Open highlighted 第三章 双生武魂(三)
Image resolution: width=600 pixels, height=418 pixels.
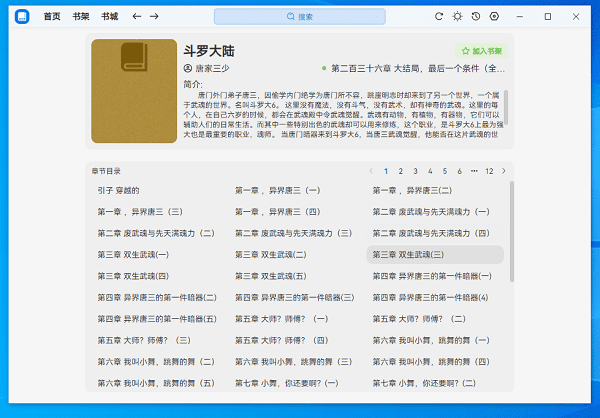pos(435,255)
